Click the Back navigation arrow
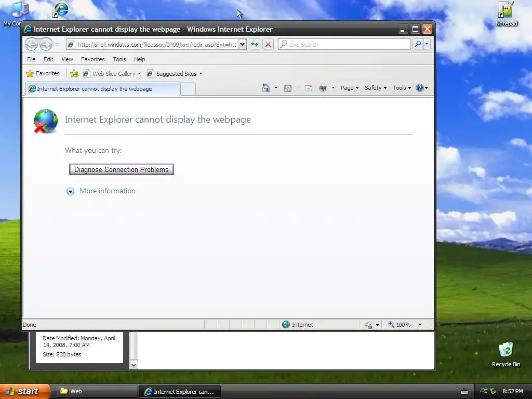Image resolution: width=532 pixels, height=399 pixels. pyautogui.click(x=32, y=45)
